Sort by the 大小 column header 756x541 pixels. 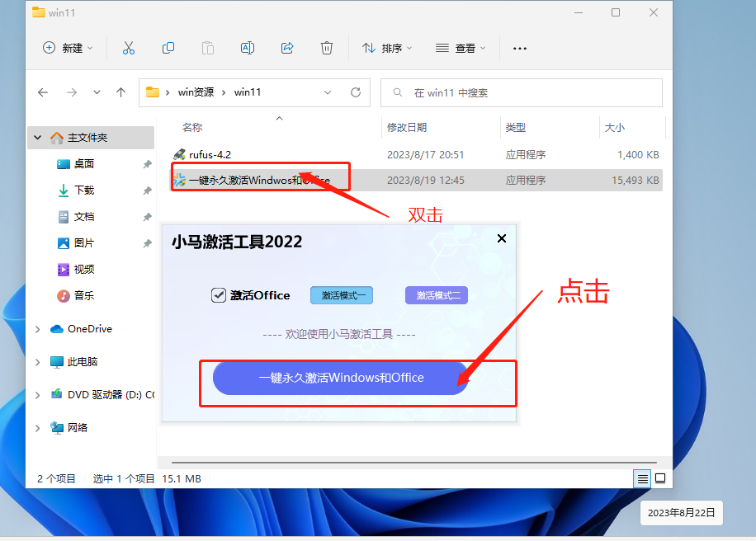[614, 127]
